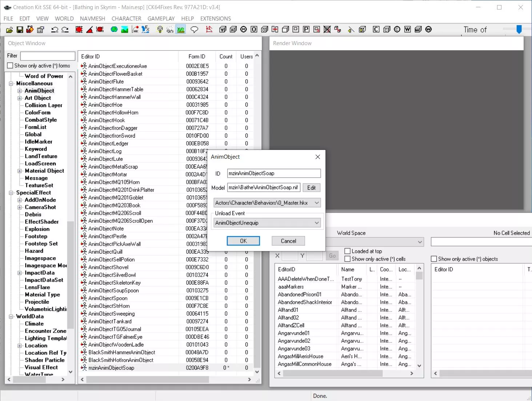Toggle the grass toolbar icon

(x=181, y=29)
